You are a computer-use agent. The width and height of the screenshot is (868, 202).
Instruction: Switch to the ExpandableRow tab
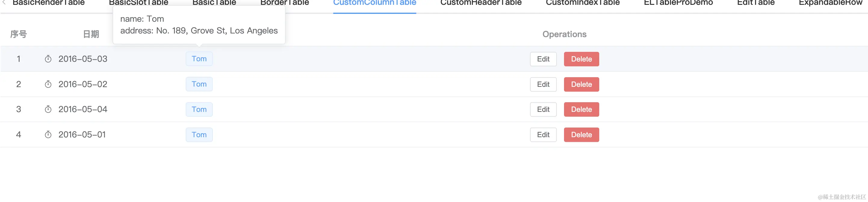tap(830, 3)
